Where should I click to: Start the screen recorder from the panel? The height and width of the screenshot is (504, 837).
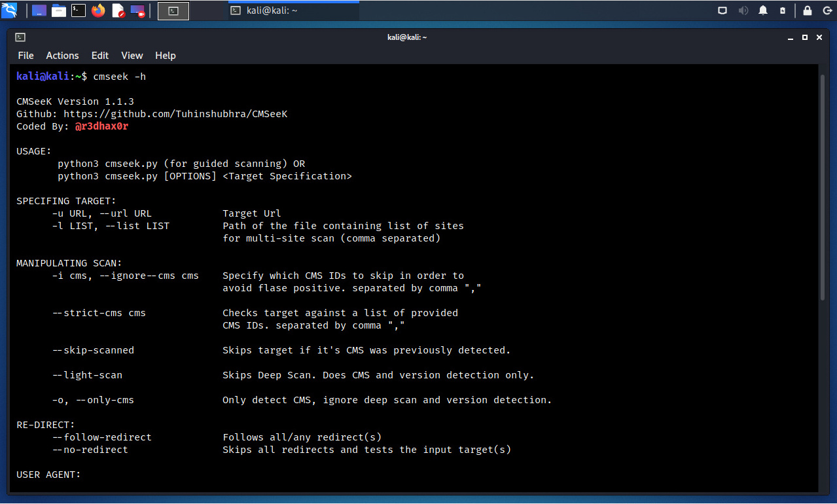pyautogui.click(x=137, y=10)
